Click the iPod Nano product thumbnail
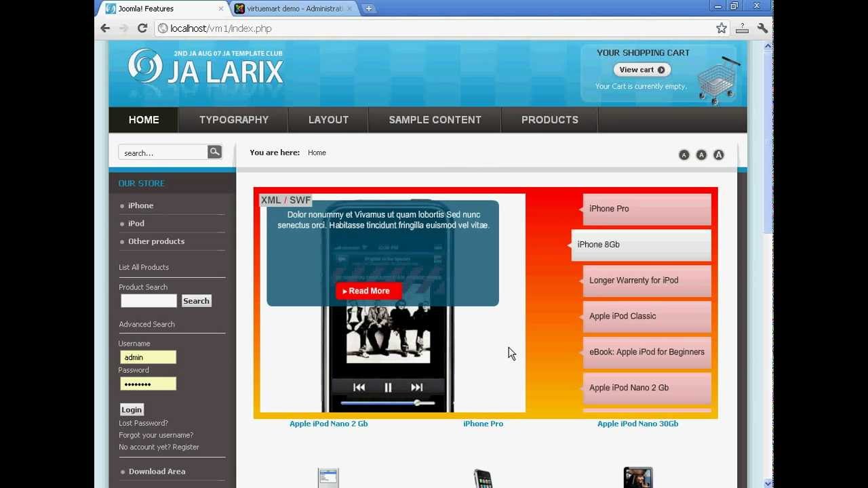This screenshot has width=868, height=488. click(x=328, y=478)
